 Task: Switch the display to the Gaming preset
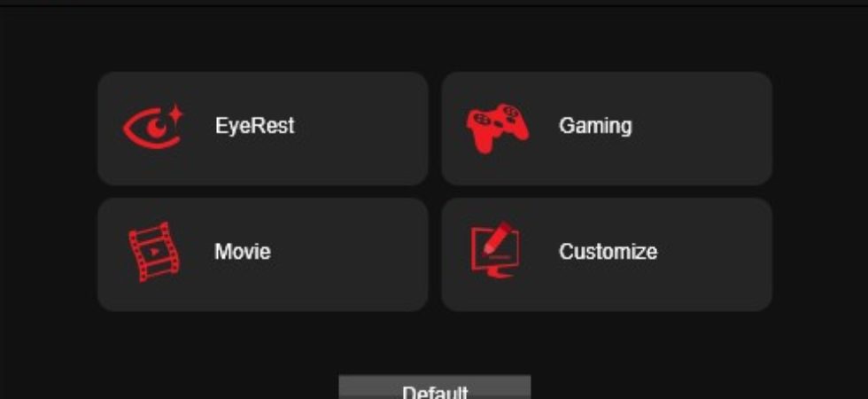607,128
